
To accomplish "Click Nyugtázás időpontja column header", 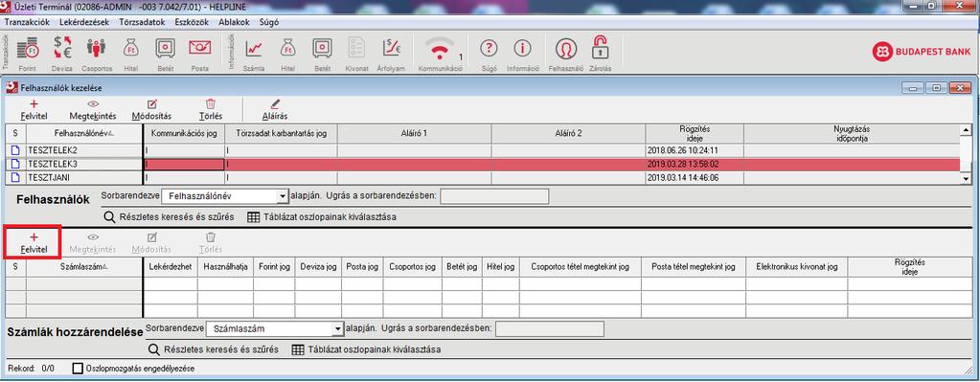I will coord(853,134).
